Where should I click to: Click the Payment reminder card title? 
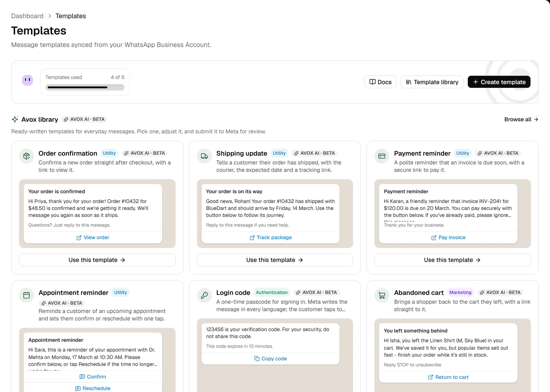point(422,153)
